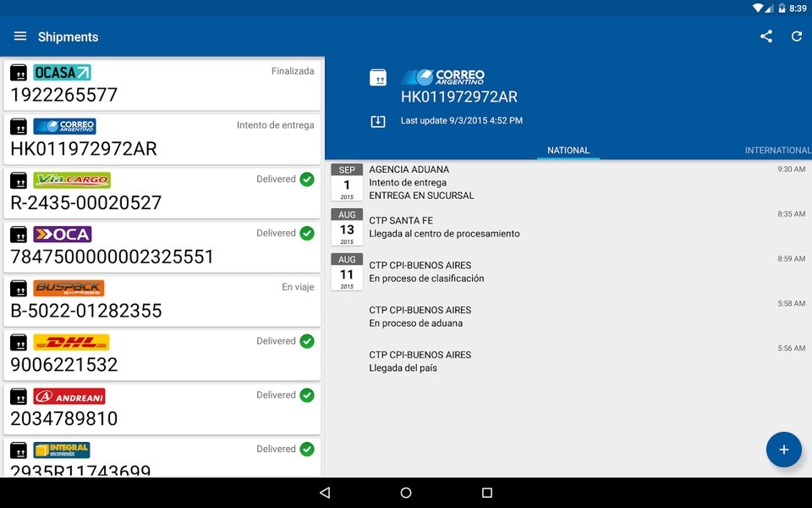Tap the Android back button
Viewport: 812px width, 508px height.
[x=325, y=493]
